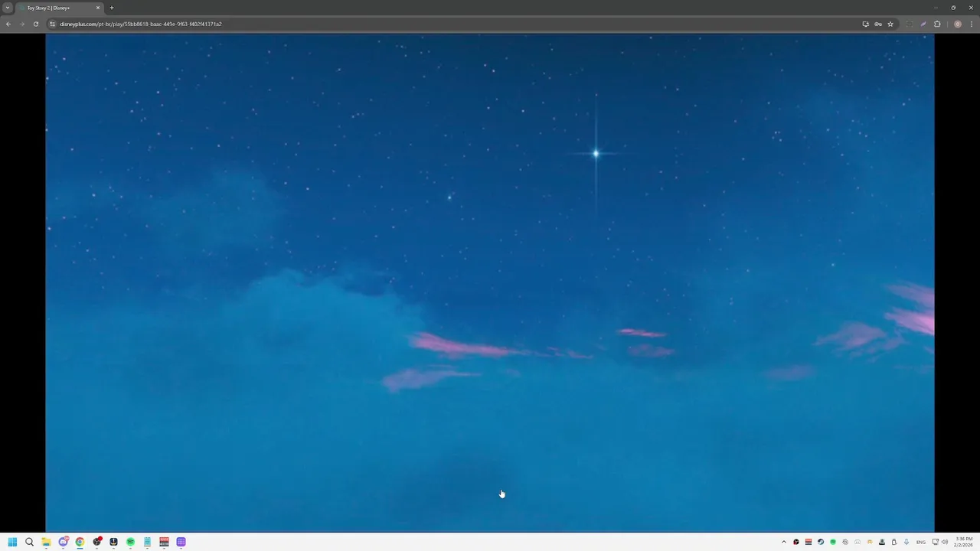Image resolution: width=980 pixels, height=551 pixels.
Task: Open the Discord-like chat app in taskbar
Action: pyautogui.click(x=63, y=542)
